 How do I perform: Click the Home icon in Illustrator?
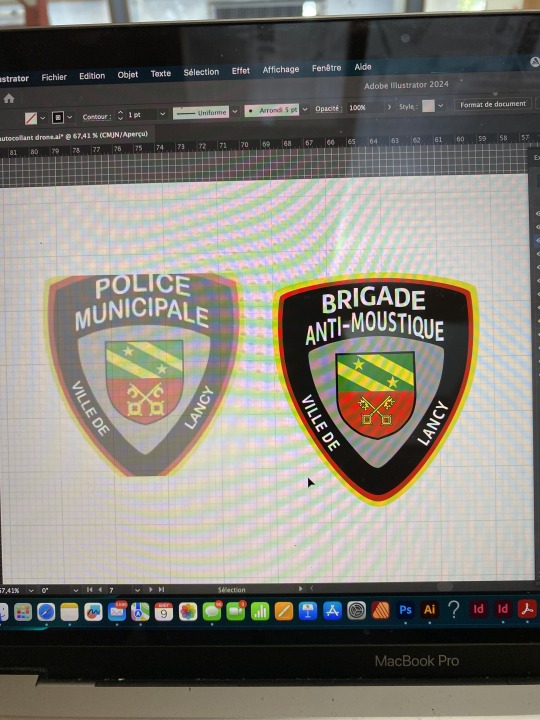[x=9, y=99]
